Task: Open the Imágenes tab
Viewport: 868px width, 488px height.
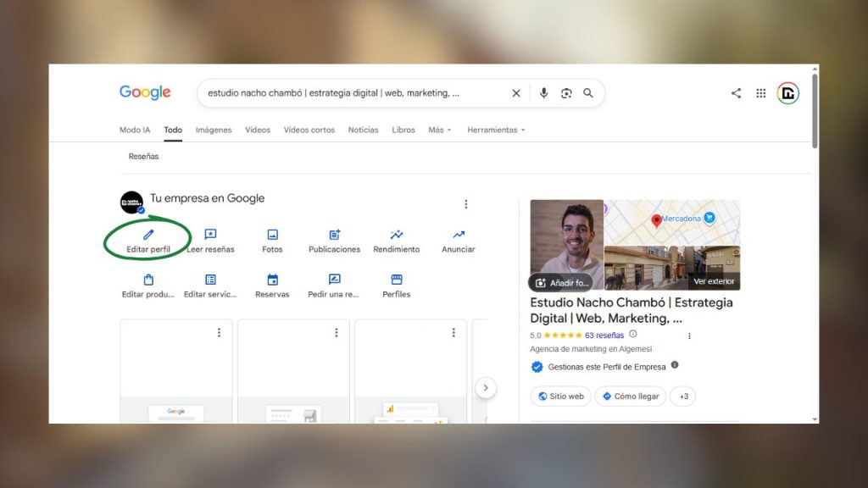Action: [214, 130]
